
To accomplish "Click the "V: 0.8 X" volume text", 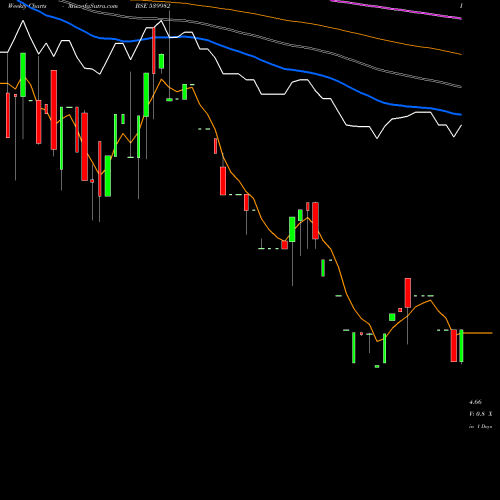I will pos(481,414).
